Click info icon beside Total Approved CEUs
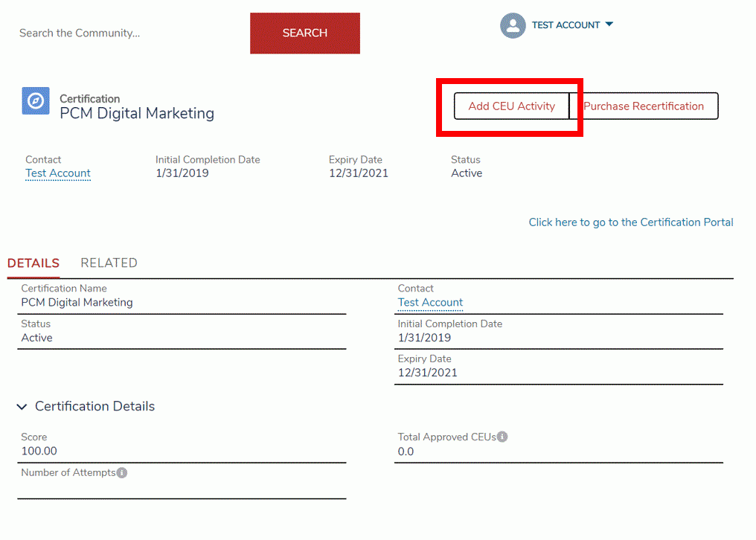This screenshot has width=756, height=540. [x=502, y=437]
